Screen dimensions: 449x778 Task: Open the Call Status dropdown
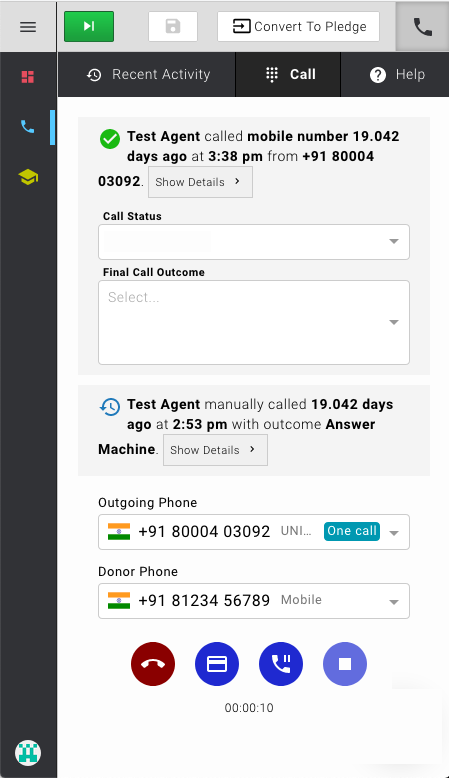(254, 242)
